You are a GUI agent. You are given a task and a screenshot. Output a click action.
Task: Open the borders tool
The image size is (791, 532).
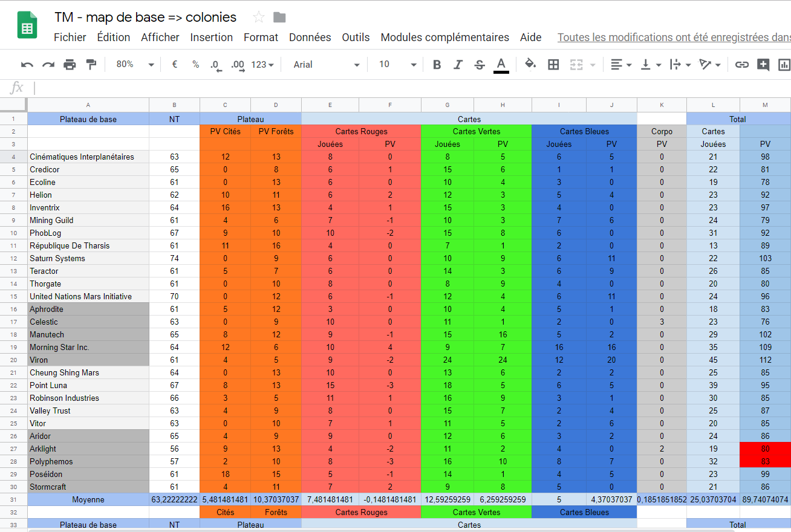point(553,65)
